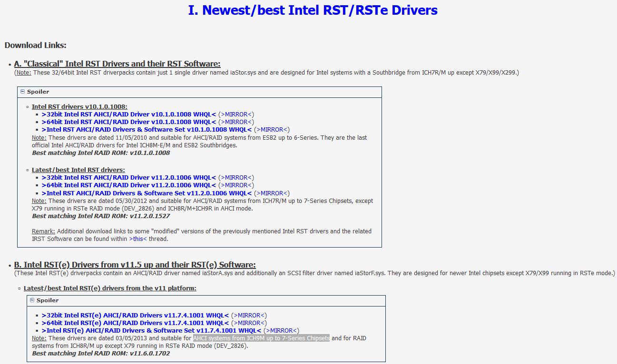Open Intel RST Drivers & Software Set v10.1.0.1008 link
Screen dimensions: 617x364
[x=147, y=130]
